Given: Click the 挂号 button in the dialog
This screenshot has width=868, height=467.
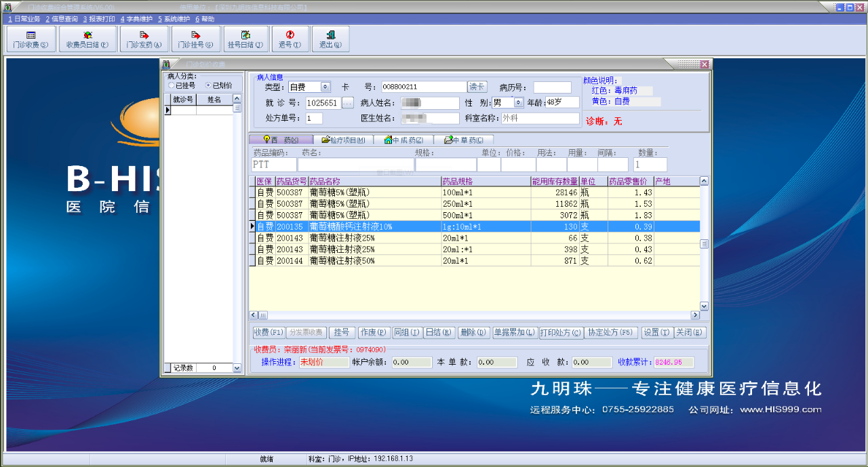Looking at the screenshot, I should click(x=342, y=333).
